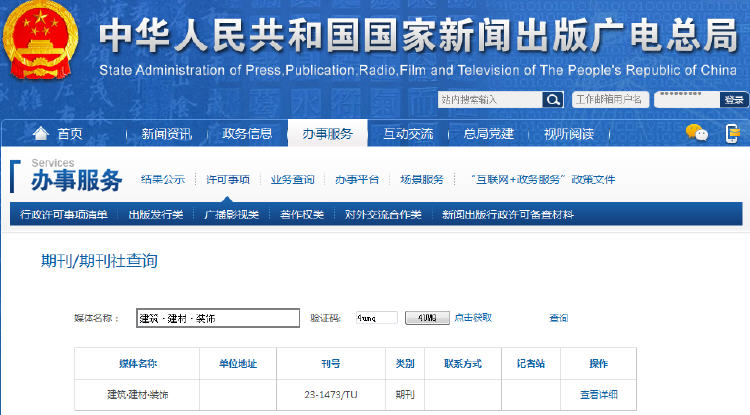The image size is (750, 415).
Task: Click the site search magnifier icon
Action: 553,99
